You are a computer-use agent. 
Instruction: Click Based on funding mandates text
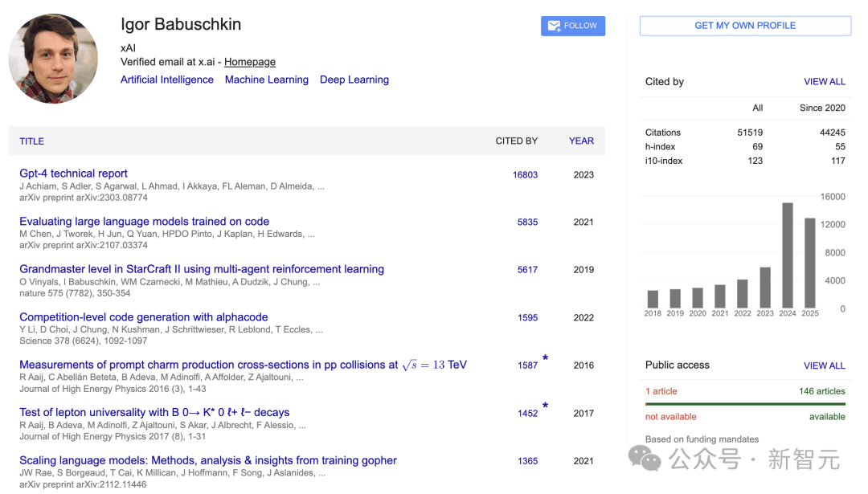tap(702, 439)
